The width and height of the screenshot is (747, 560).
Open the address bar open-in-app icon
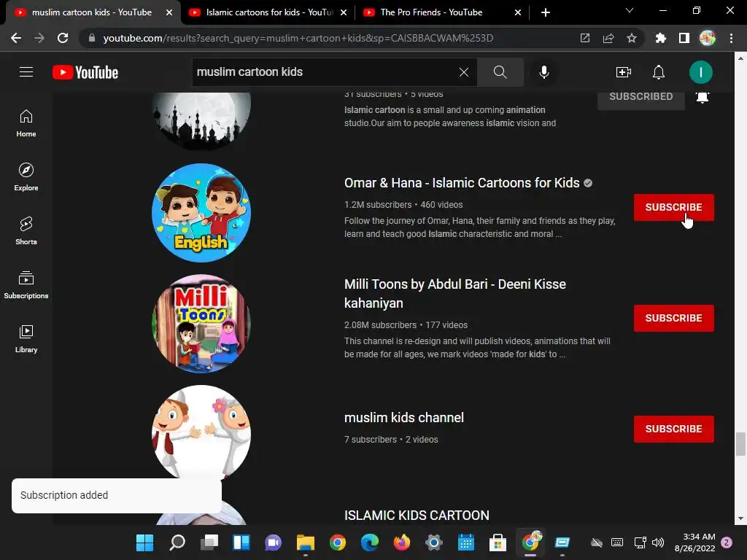click(584, 38)
